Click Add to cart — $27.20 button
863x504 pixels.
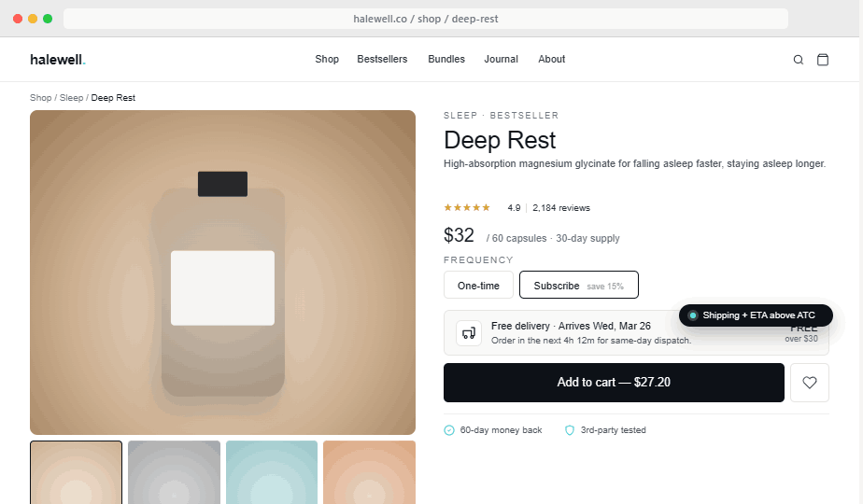(614, 383)
